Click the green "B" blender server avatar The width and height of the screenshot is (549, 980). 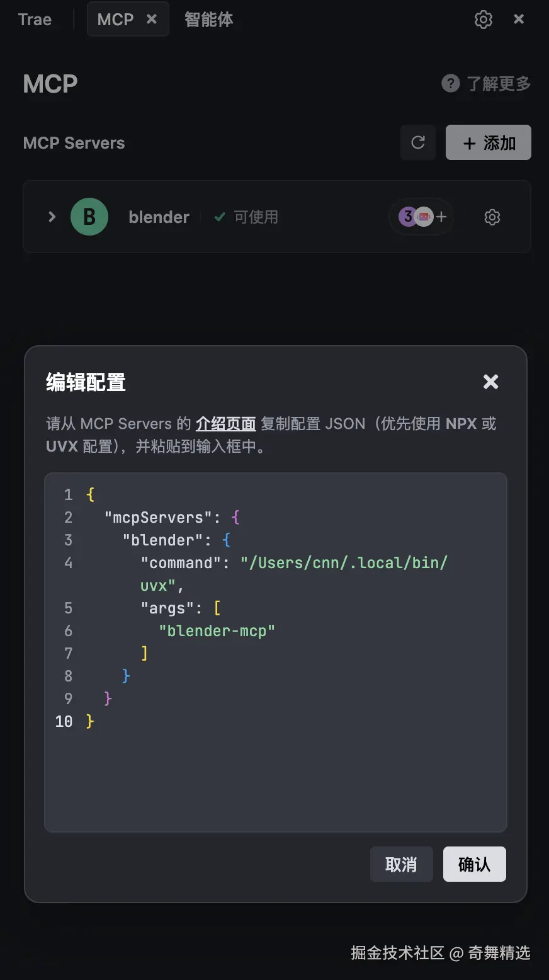[x=89, y=217]
